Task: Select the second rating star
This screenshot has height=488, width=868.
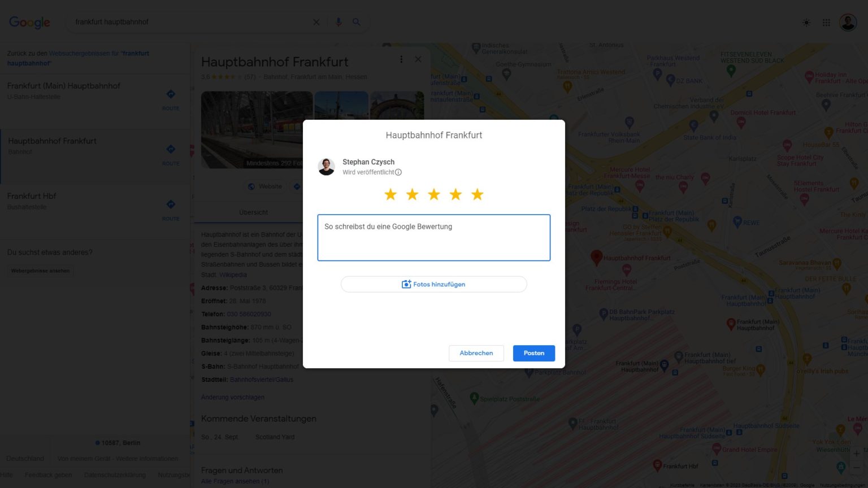Action: pos(413,194)
